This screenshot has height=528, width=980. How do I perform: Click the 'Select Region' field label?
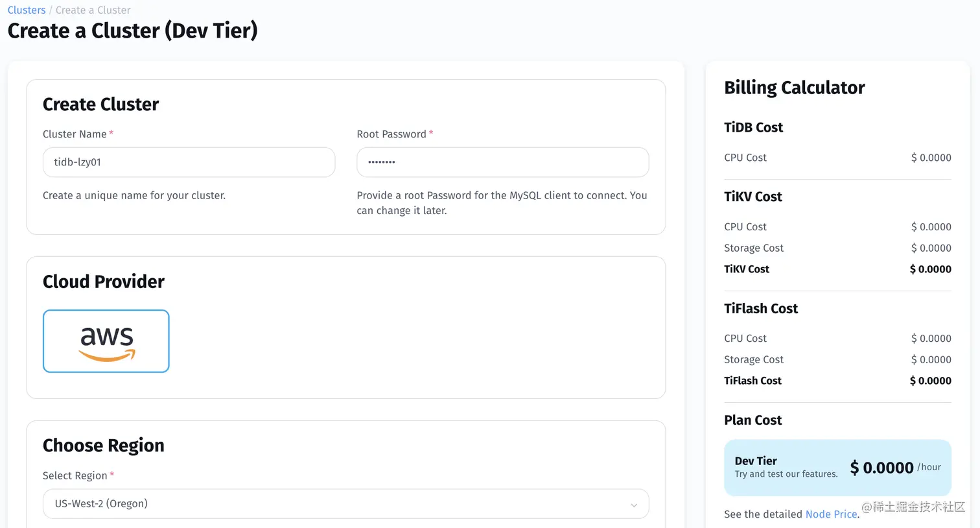(75, 475)
